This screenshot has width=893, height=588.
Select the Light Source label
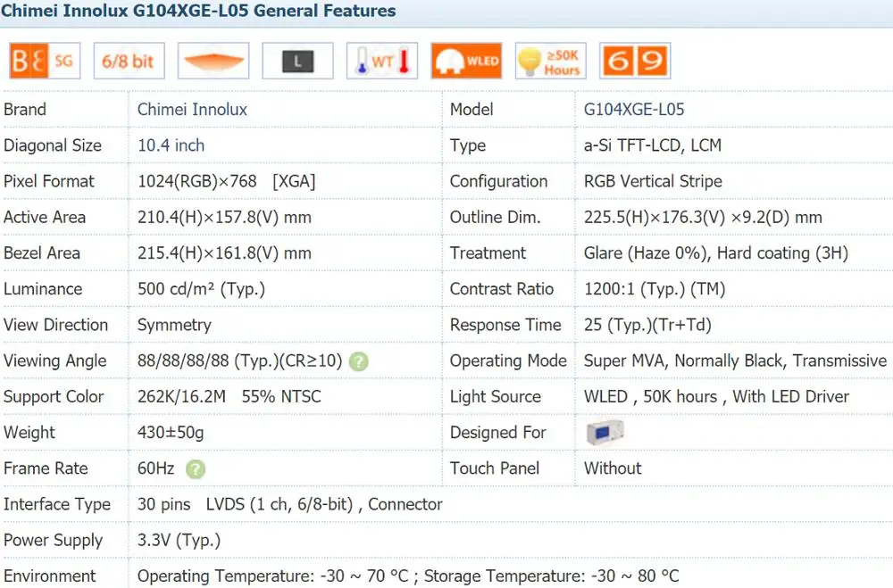[x=496, y=397]
